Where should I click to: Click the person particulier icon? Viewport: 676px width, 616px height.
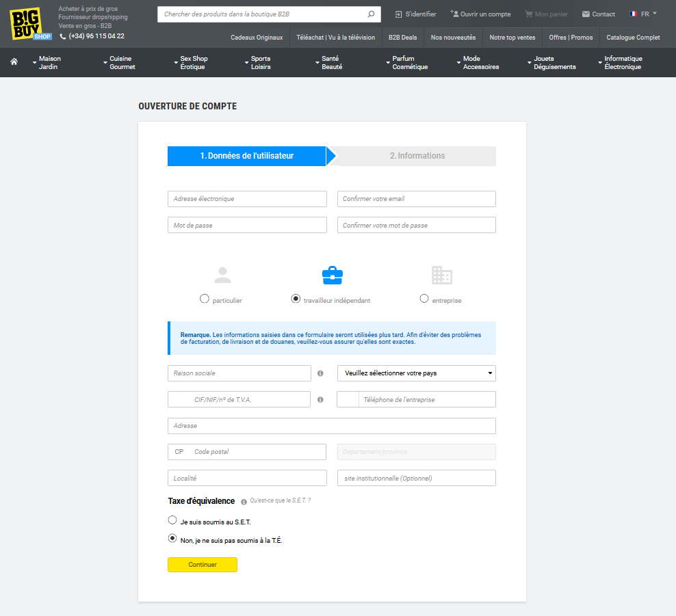click(223, 275)
